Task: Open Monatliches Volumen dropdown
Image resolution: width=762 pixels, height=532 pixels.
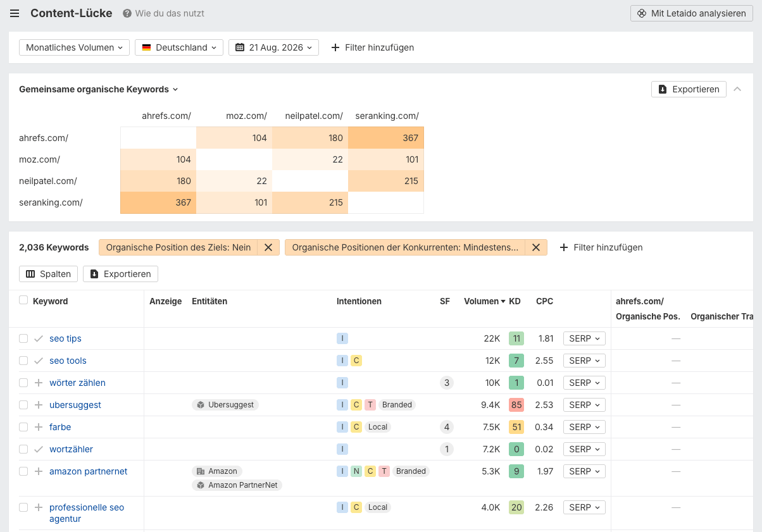Action: click(74, 47)
